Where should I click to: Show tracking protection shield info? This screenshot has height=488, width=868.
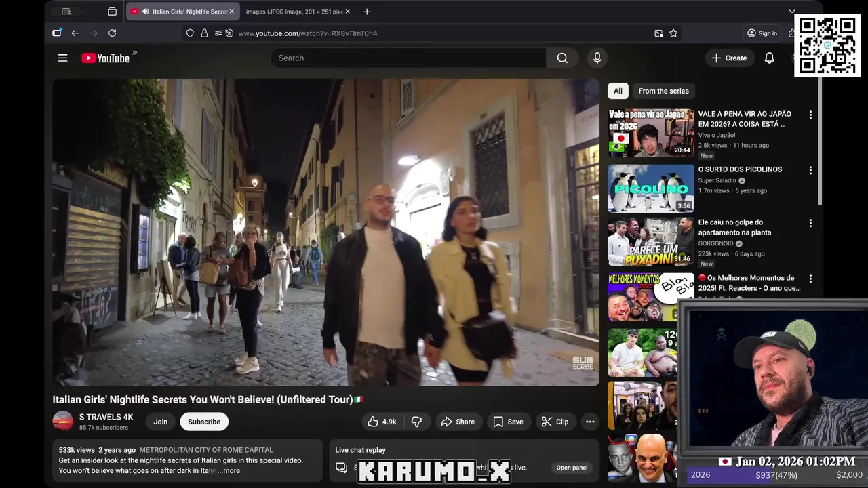(190, 33)
